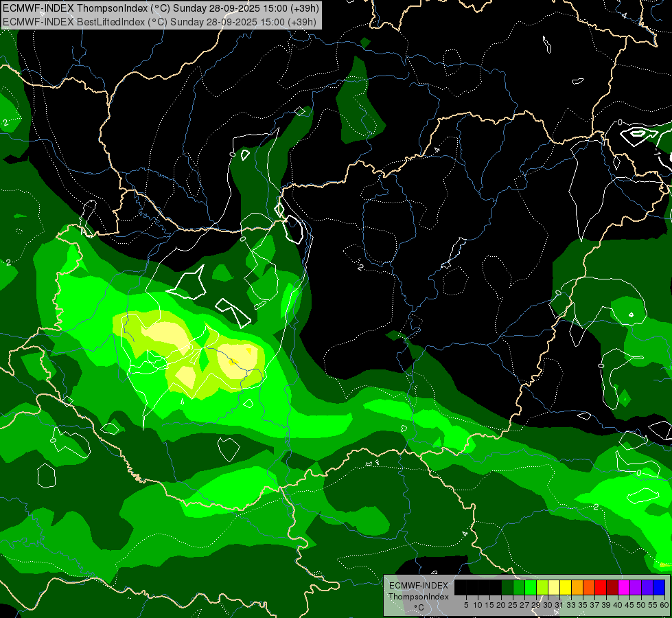Pick the magenta 40–45 legend swatch
Viewport: 672px width, 618px height.
pos(624,587)
